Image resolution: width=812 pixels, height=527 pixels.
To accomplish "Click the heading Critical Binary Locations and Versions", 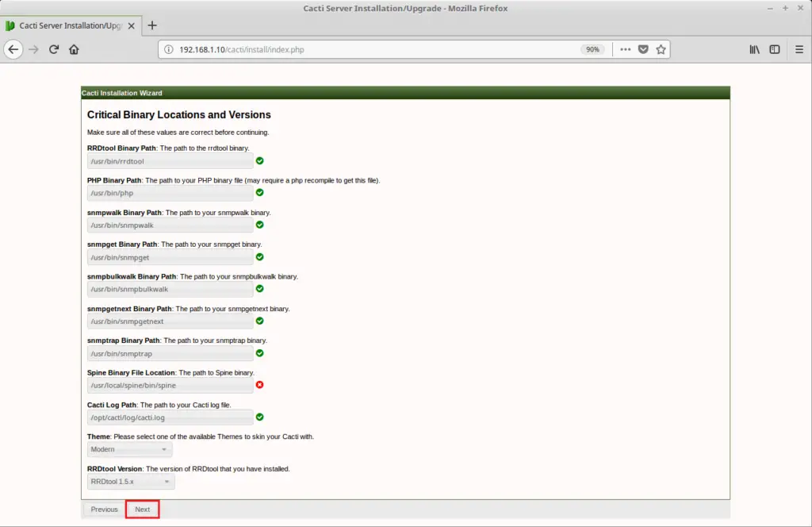I will click(178, 114).
